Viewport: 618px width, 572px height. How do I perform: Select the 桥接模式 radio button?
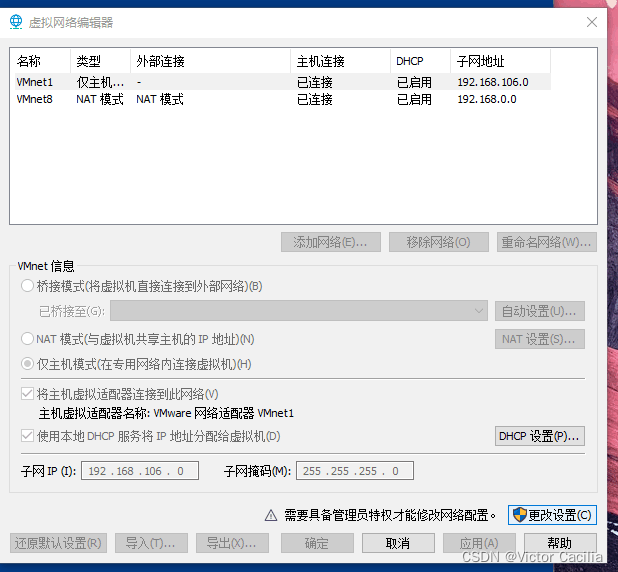coord(27,286)
